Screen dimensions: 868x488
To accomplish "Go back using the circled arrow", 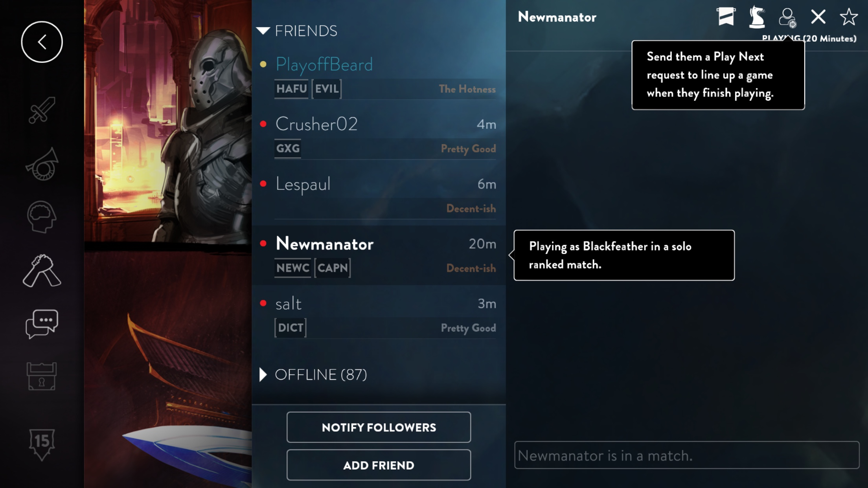I will click(x=42, y=42).
